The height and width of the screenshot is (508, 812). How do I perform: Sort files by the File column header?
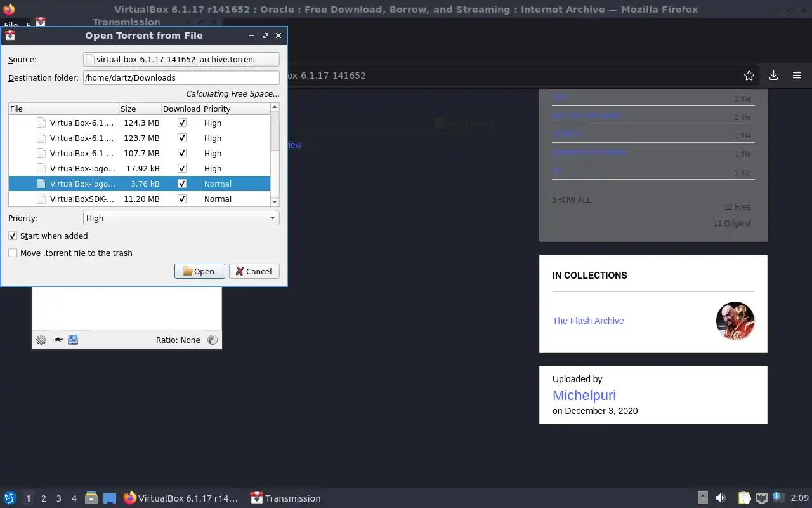[63, 109]
